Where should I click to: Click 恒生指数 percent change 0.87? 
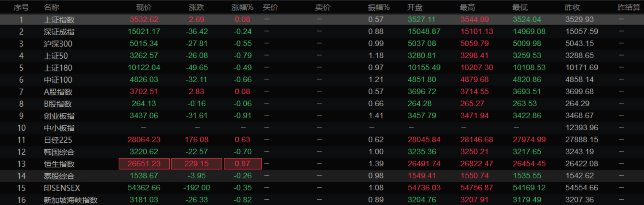(x=243, y=163)
